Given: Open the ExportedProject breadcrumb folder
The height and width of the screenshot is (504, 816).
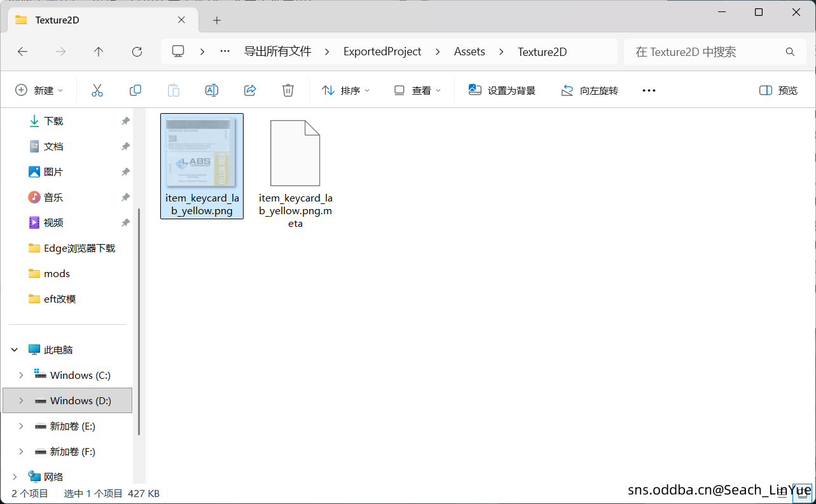Looking at the screenshot, I should coord(382,51).
